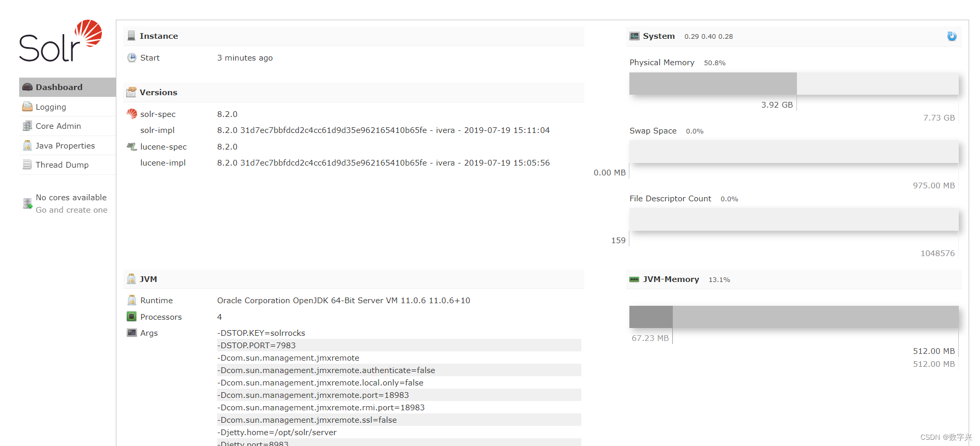Click the No cores available link
The width and height of the screenshot is (980, 446).
pos(71,198)
